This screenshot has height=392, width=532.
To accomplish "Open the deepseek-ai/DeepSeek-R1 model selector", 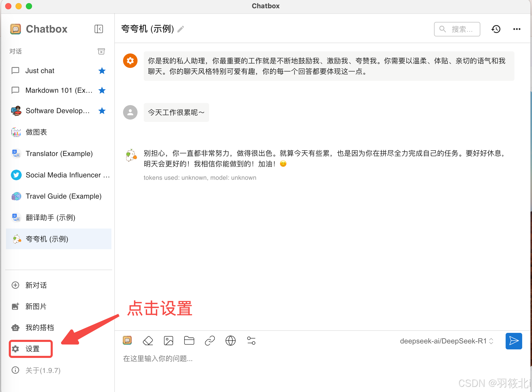I will tap(446, 341).
